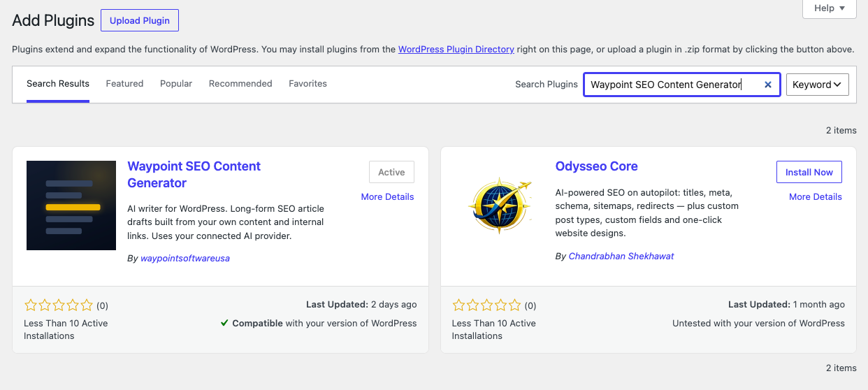Click the top "2 items" count text
Viewport: 868px width, 390px height.
(841, 130)
